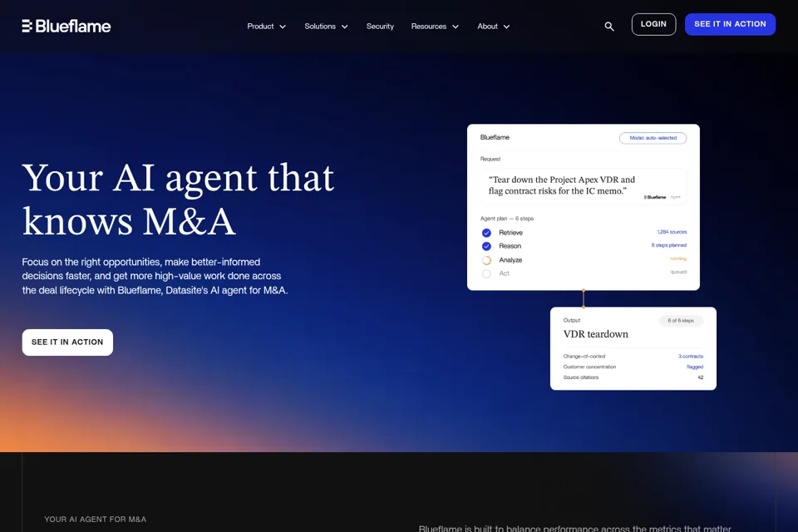Open the About menu item
798x532 pixels.
point(487,26)
